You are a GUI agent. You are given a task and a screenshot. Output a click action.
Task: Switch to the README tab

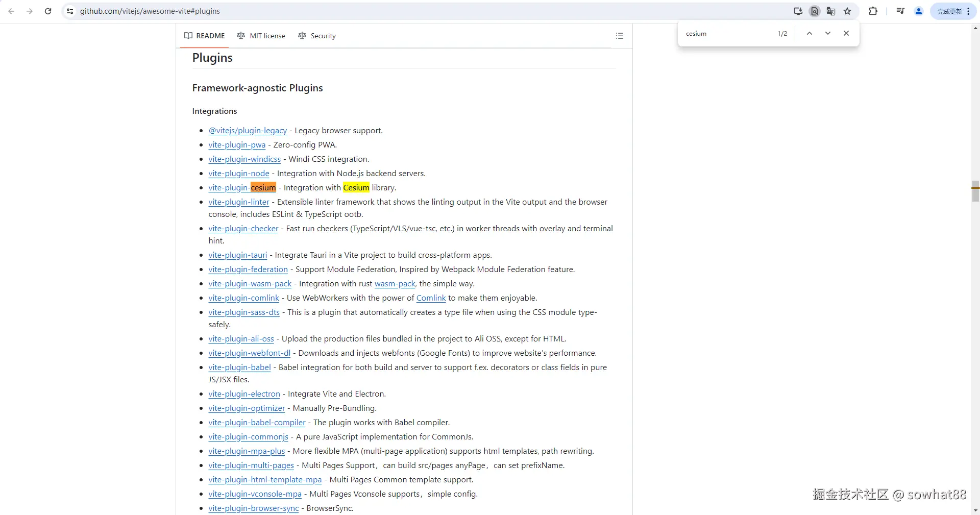click(x=204, y=36)
